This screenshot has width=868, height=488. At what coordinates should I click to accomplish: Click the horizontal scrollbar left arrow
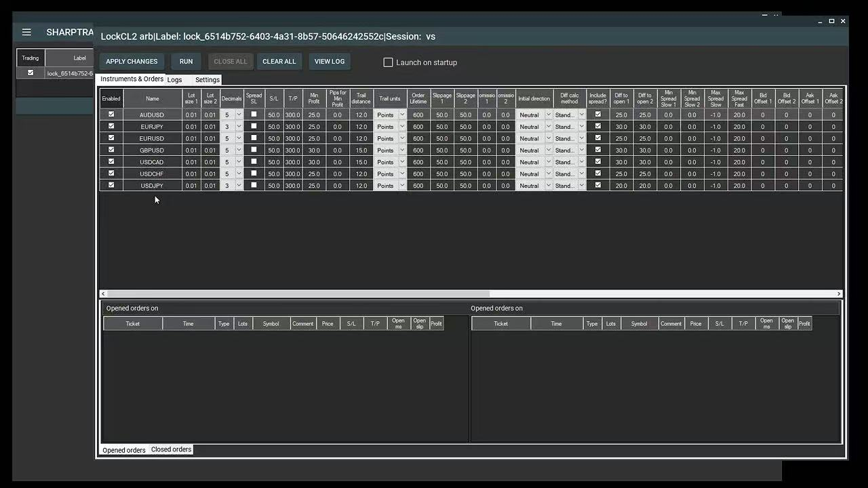103,293
